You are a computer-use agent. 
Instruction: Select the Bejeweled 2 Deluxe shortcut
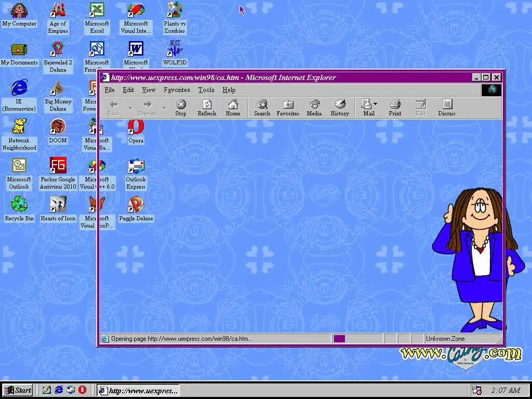[58, 57]
